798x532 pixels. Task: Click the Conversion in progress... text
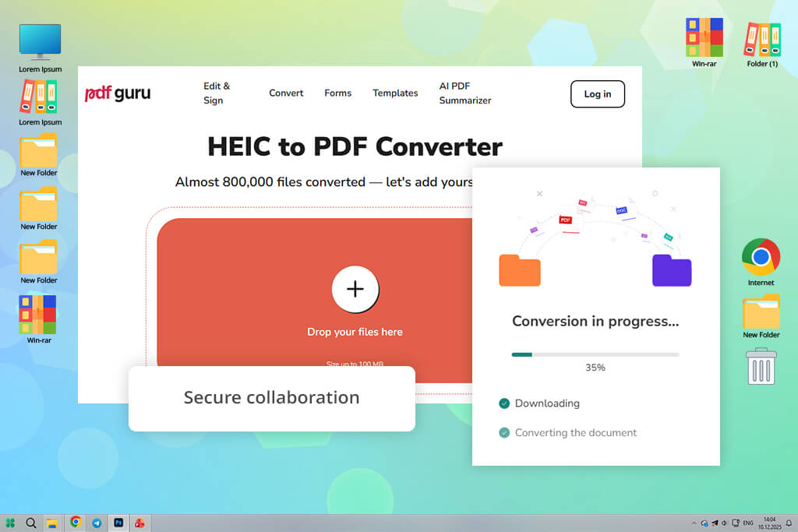[595, 322]
